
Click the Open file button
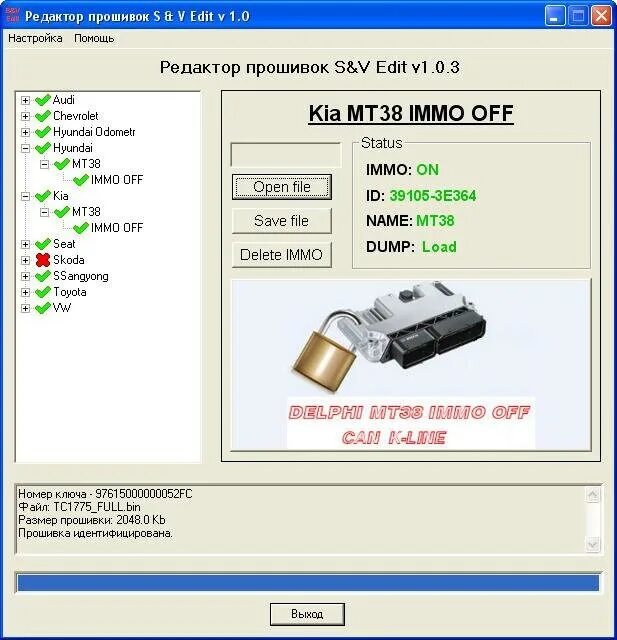click(282, 187)
